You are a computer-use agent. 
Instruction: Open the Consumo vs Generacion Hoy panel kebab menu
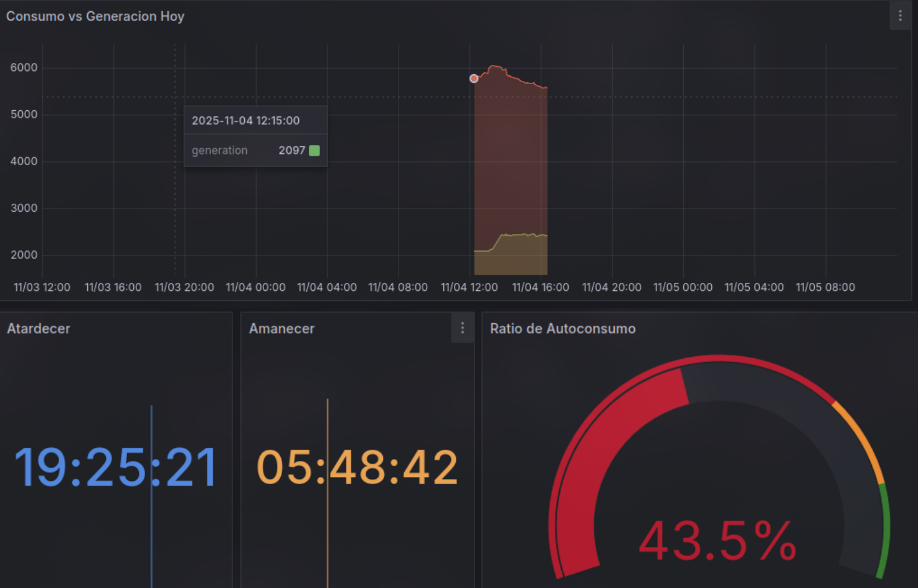tap(901, 16)
